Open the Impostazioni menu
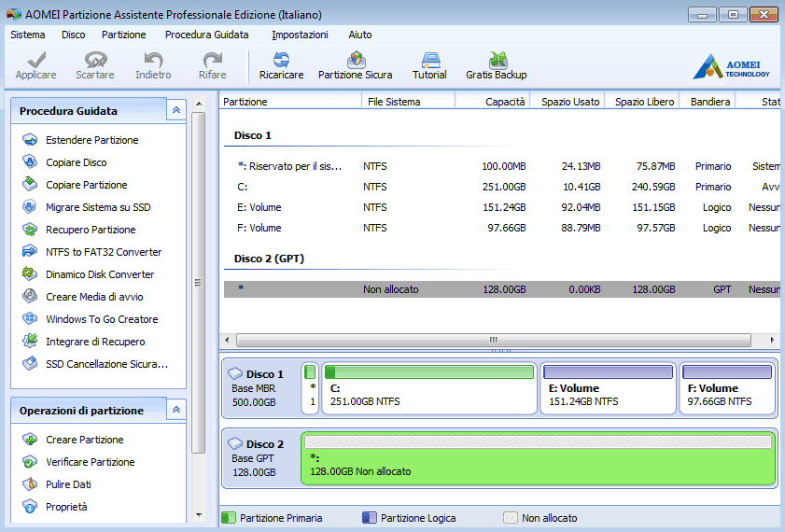The image size is (785, 532). (x=300, y=35)
